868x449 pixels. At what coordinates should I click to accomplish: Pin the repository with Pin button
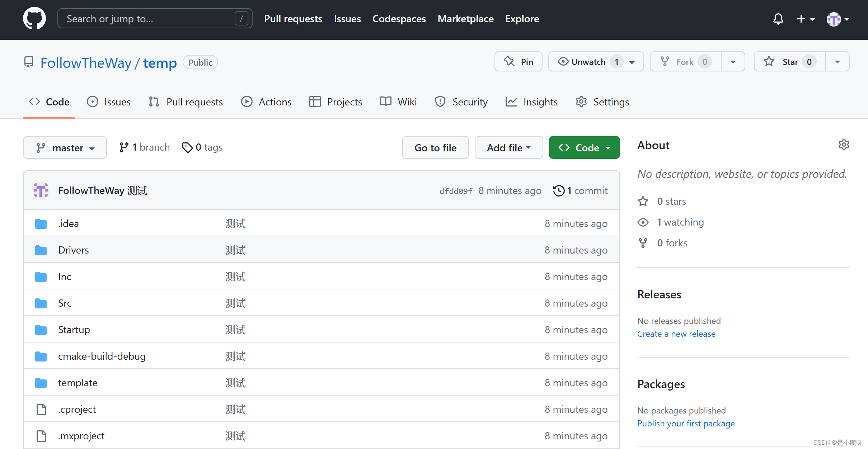point(519,62)
